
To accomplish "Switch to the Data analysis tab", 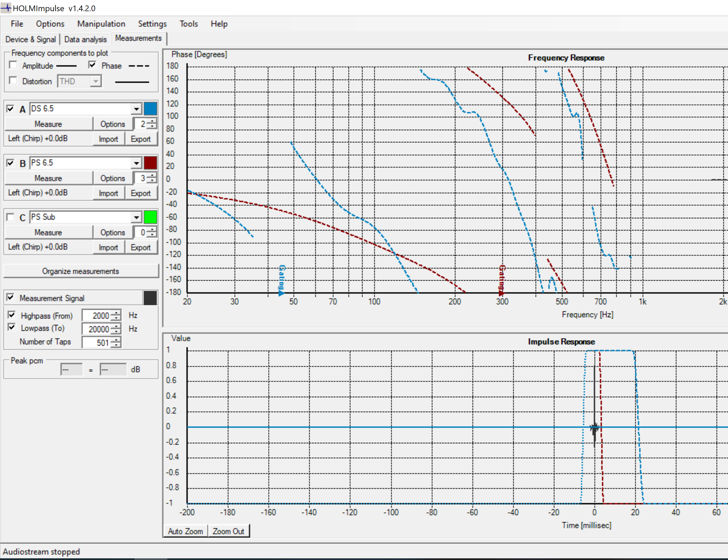I will pos(85,39).
